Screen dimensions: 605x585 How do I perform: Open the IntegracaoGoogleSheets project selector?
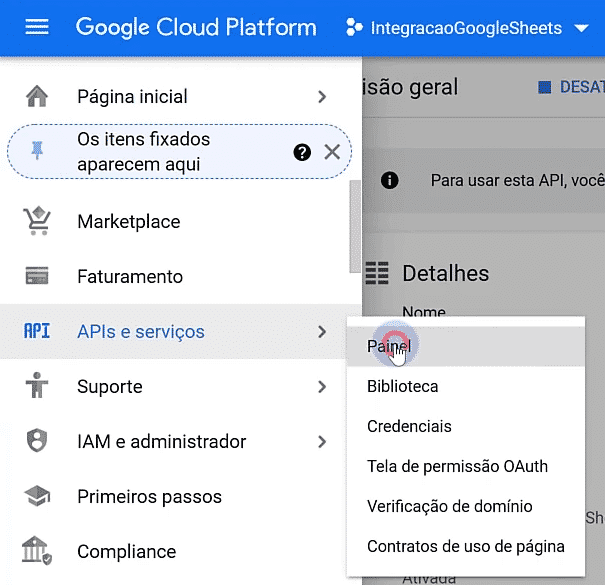[x=466, y=28]
